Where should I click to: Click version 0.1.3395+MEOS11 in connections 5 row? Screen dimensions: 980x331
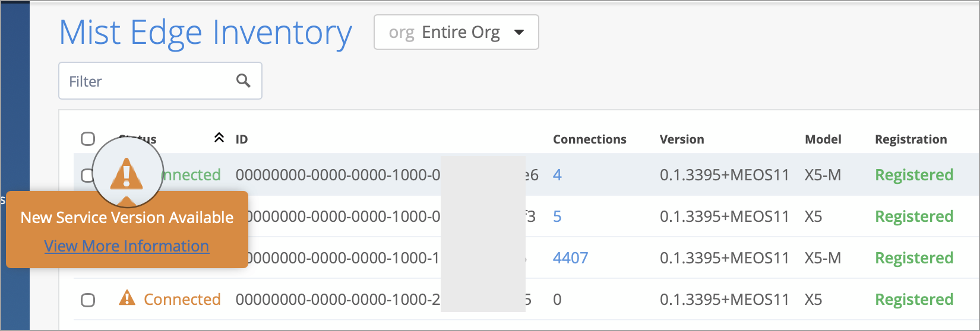[725, 217]
